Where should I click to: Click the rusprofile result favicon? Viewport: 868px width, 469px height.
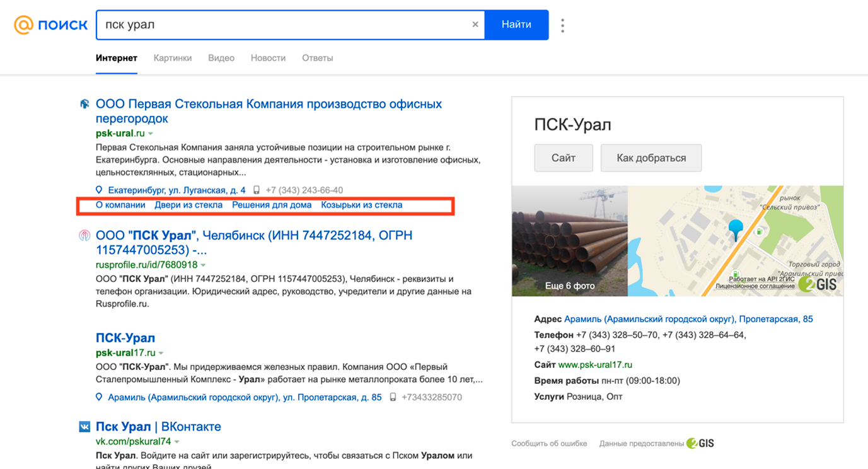[x=84, y=236]
